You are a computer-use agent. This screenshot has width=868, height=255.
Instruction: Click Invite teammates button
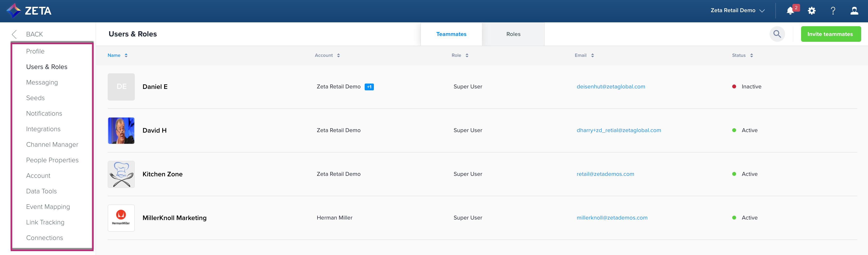click(x=831, y=34)
